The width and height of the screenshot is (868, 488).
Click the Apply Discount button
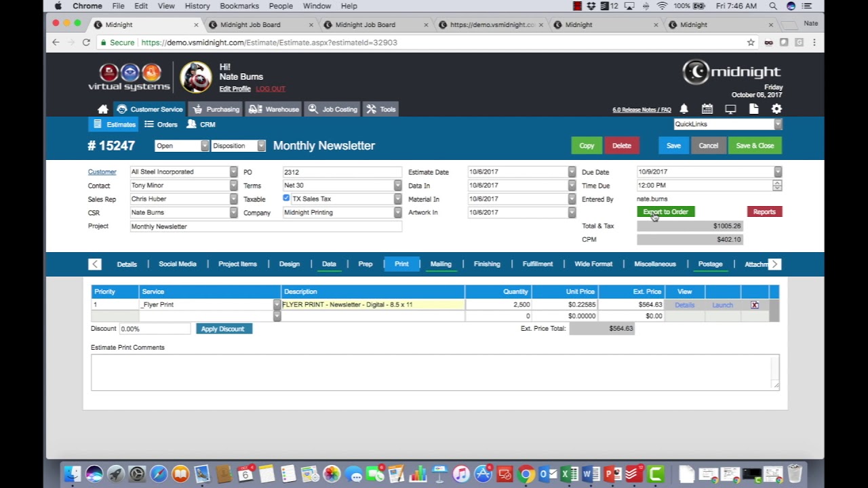[x=224, y=329]
